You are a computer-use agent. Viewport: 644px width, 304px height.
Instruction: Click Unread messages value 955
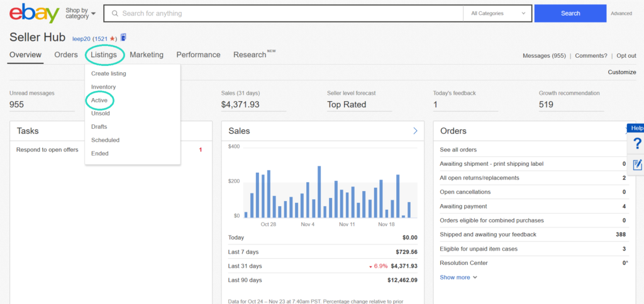[x=17, y=105]
